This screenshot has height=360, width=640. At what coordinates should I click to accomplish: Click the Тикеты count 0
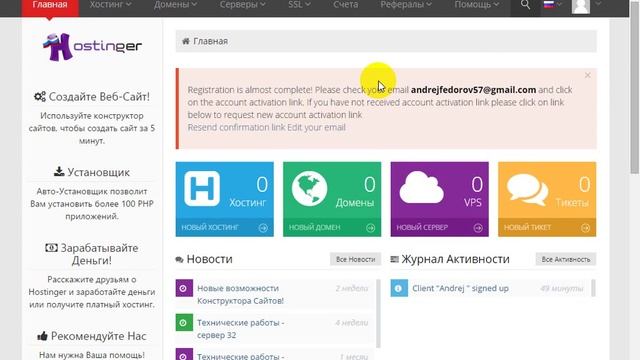pyautogui.click(x=584, y=184)
